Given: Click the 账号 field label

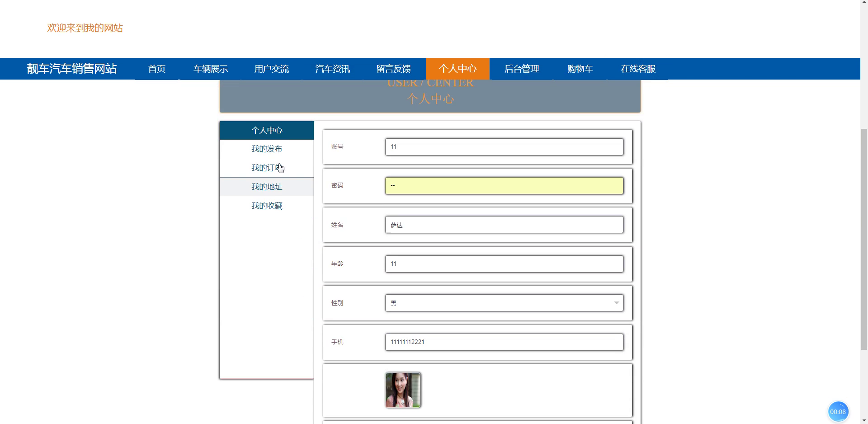Looking at the screenshot, I should click(x=337, y=146).
